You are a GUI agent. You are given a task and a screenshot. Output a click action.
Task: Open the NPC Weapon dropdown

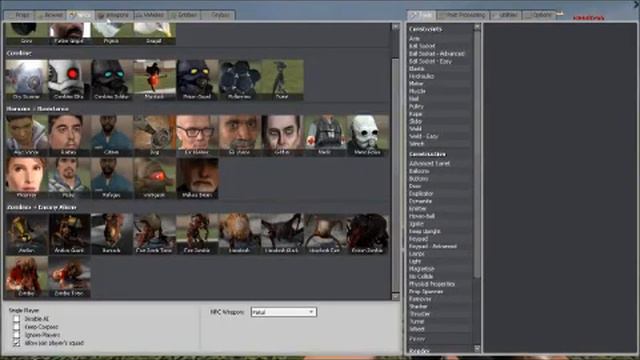(x=284, y=312)
